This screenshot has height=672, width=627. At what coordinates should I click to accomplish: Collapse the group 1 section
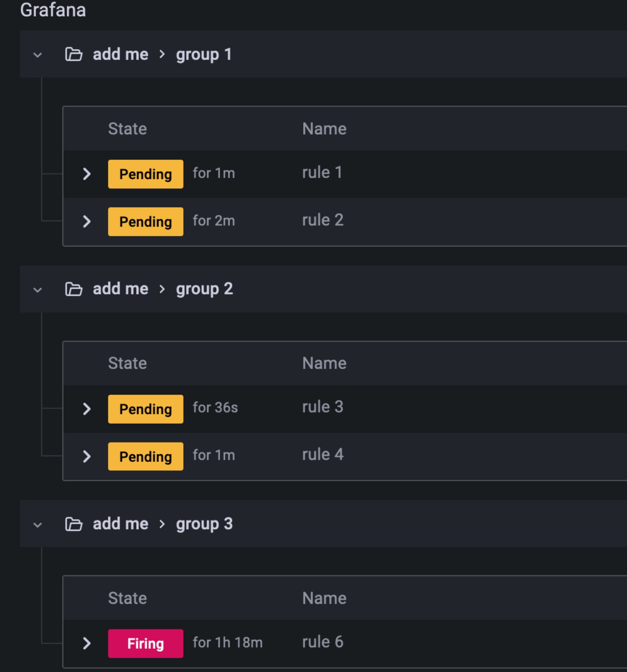click(x=37, y=54)
